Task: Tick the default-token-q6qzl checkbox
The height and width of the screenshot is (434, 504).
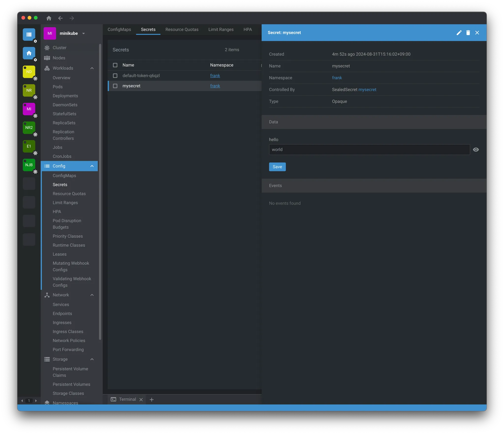Action: (115, 76)
